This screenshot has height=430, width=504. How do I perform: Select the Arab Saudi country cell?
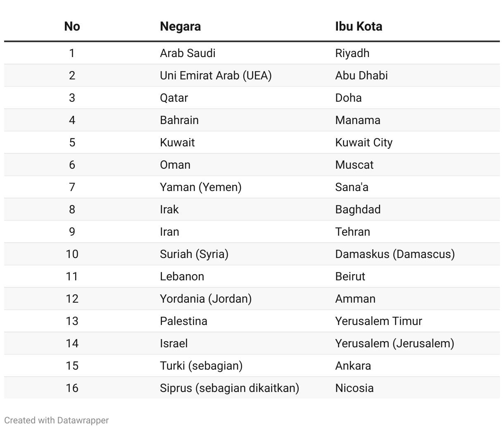pos(188,53)
